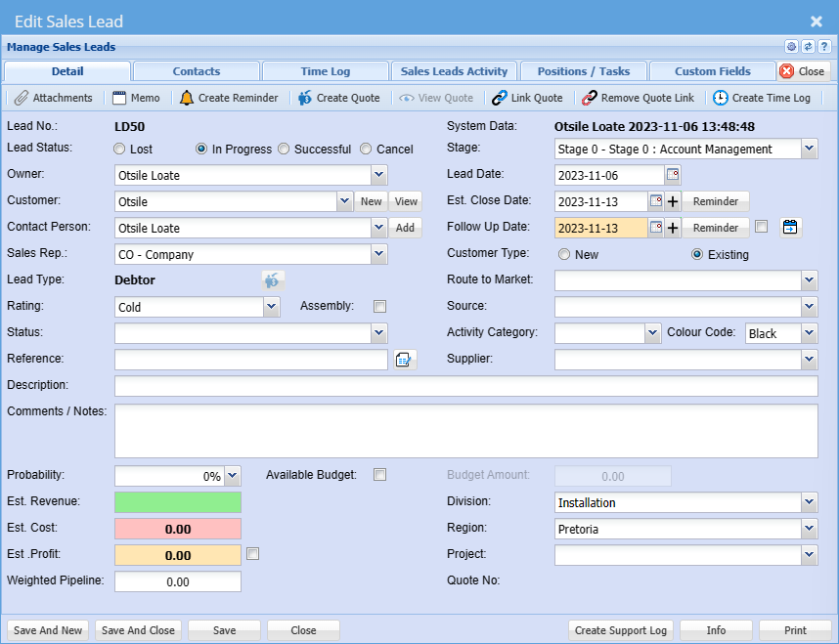The image size is (839, 644).
Task: Expand the Division dropdown
Action: coord(809,502)
